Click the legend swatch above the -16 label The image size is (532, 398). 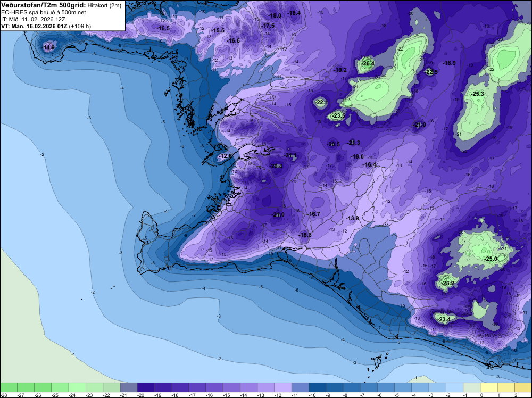pos(215,387)
